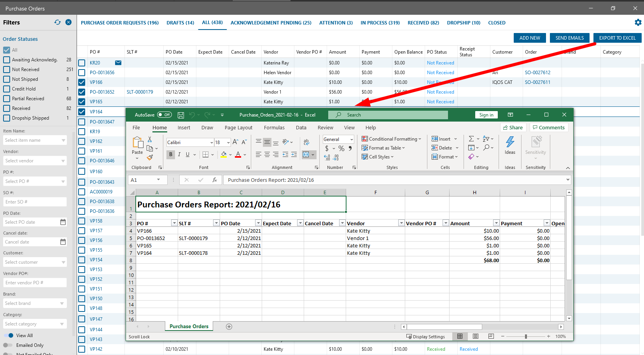The width and height of the screenshot is (644, 355).
Task: Turn on Excel AutoSave toggle
Action: click(x=164, y=115)
